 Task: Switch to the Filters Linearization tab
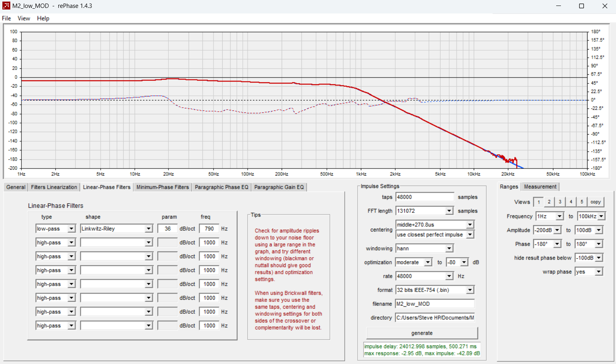(54, 187)
